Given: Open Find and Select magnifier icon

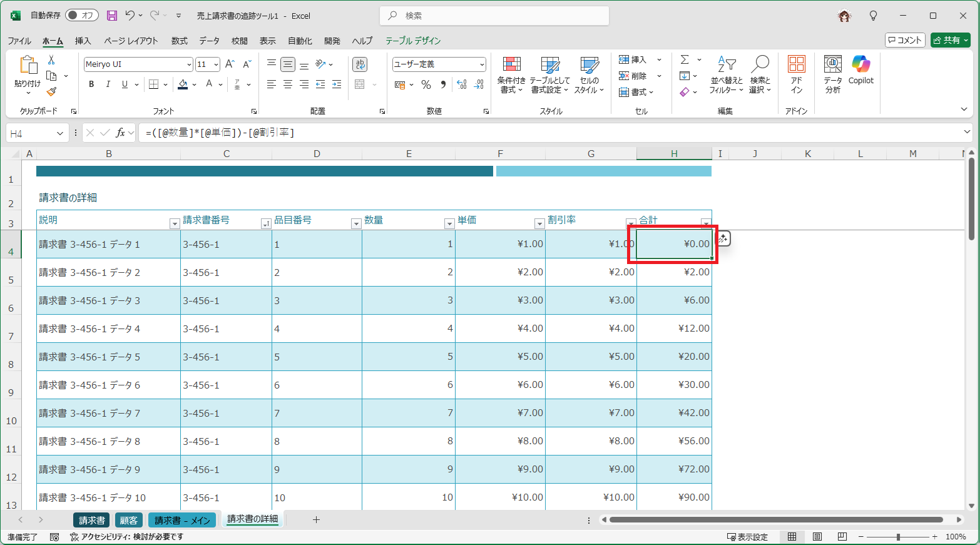Looking at the screenshot, I should click(x=760, y=65).
